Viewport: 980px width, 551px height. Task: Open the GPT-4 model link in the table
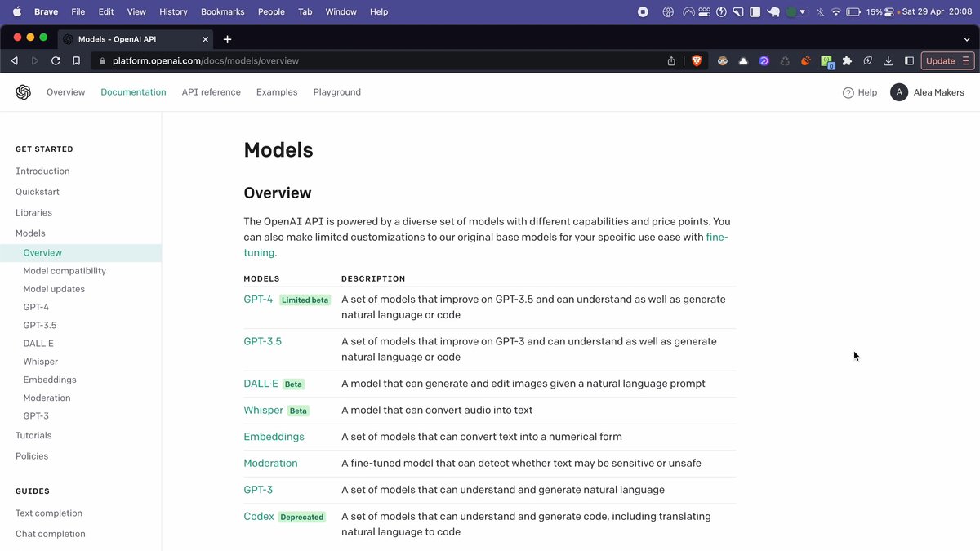pos(258,300)
